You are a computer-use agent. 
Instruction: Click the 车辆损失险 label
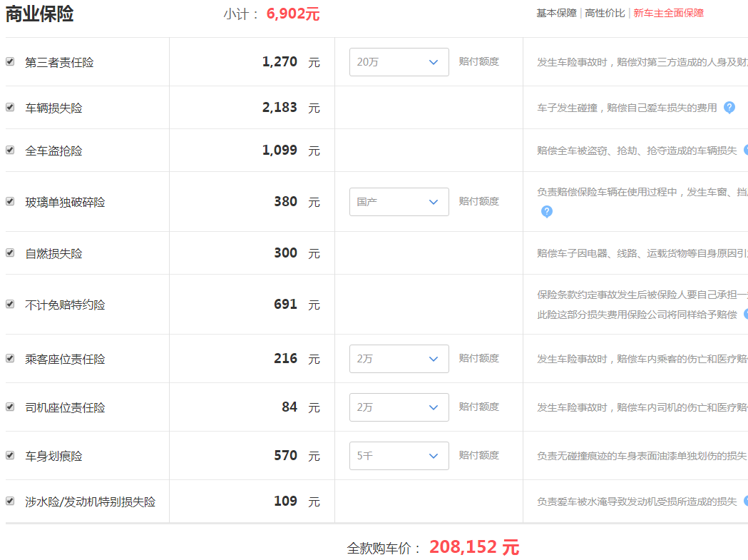pos(53,108)
